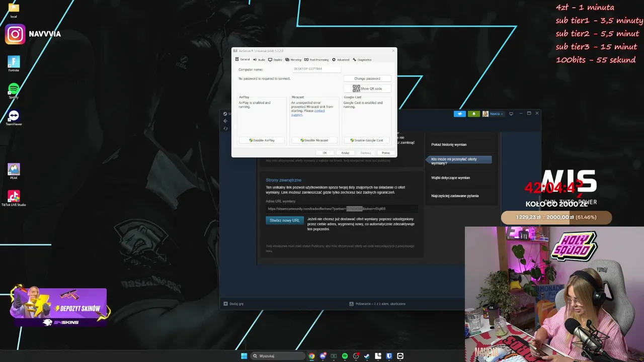644x362 pixels.
Task: Open Discord from the taskbar
Action: pyautogui.click(x=323, y=356)
